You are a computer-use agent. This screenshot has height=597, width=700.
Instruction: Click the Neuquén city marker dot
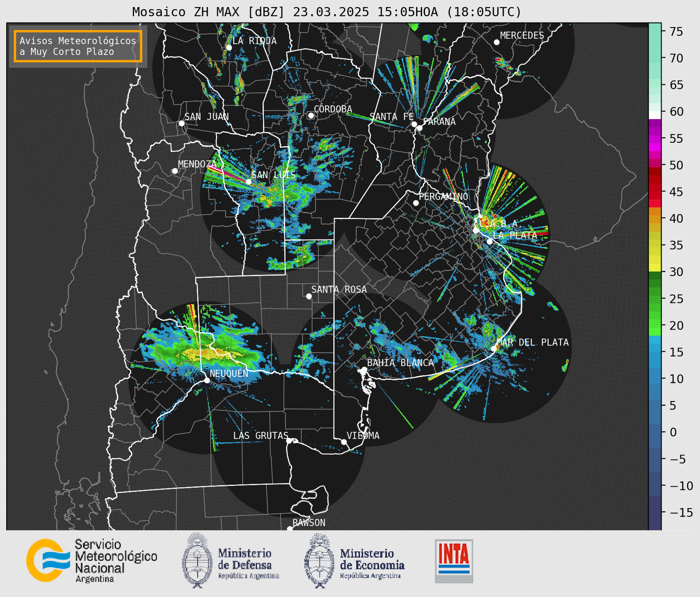click(x=207, y=380)
